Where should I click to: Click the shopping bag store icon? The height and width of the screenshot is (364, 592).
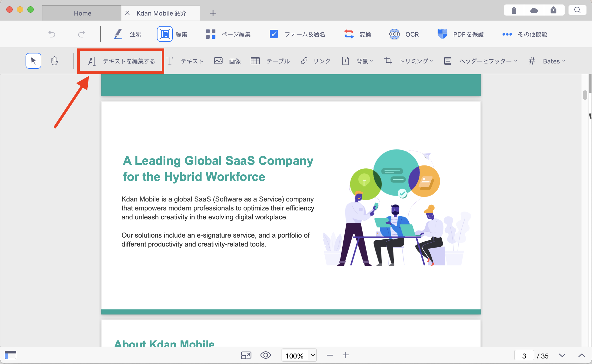pyautogui.click(x=514, y=10)
